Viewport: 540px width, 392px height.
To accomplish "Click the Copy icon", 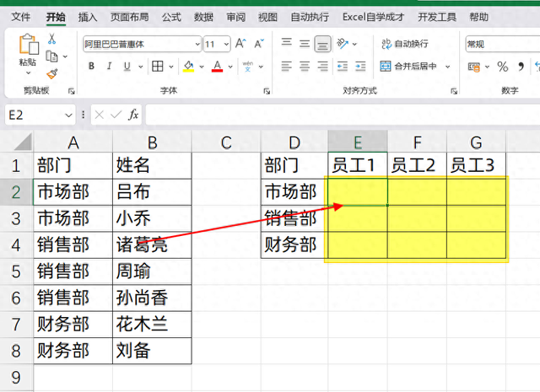I will point(51,56).
